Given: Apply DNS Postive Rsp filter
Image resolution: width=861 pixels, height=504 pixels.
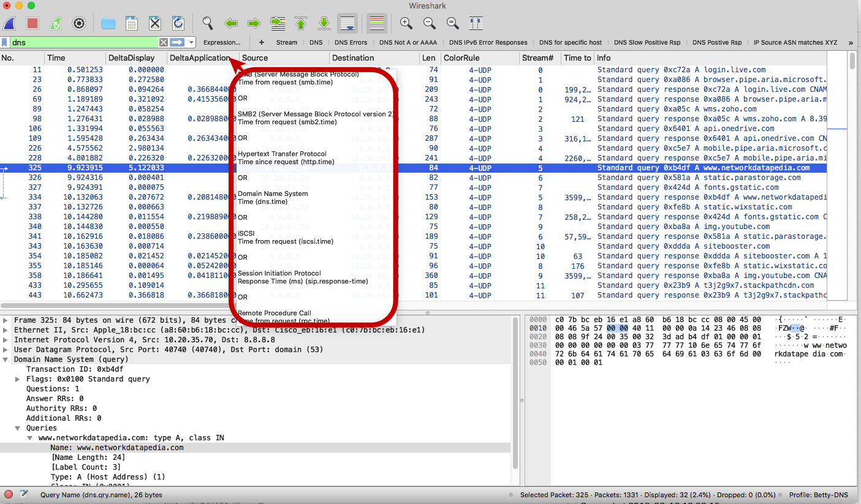Looking at the screenshot, I should coord(717,42).
